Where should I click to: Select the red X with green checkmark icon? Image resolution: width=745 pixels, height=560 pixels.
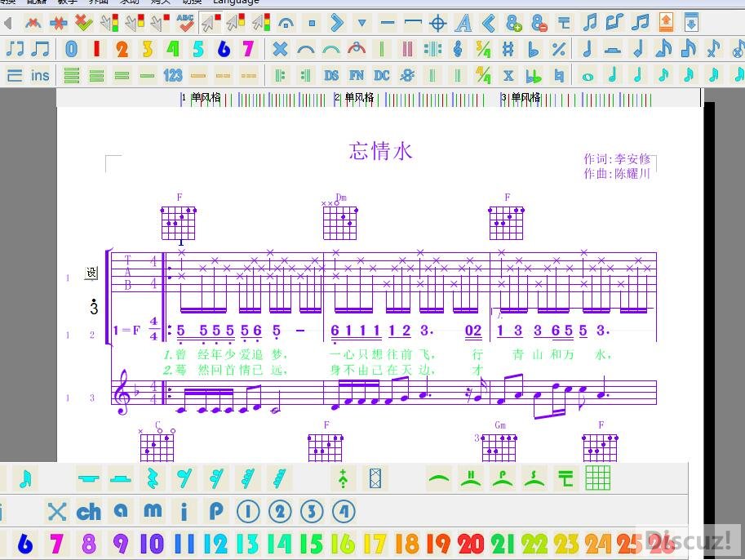tap(83, 22)
